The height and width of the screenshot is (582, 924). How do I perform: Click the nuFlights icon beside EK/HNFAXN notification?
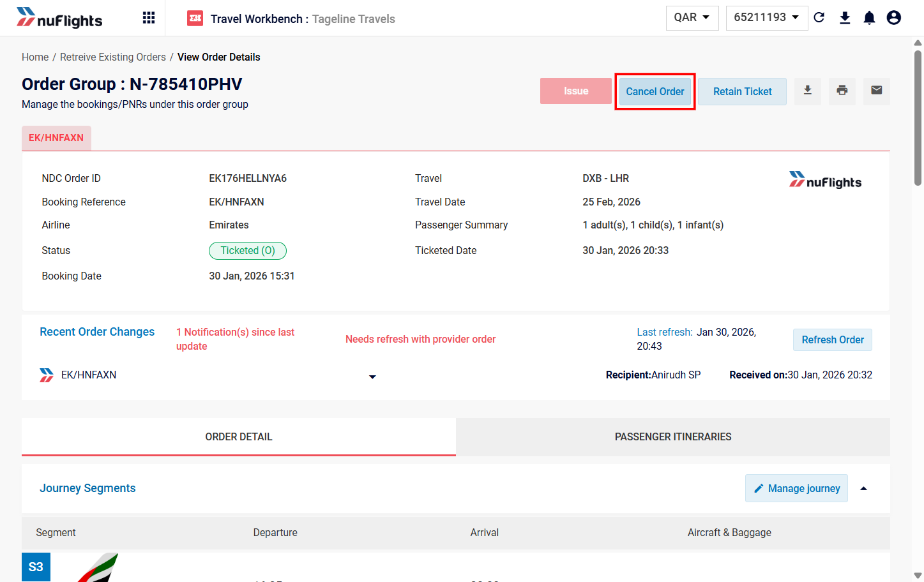[x=47, y=375]
